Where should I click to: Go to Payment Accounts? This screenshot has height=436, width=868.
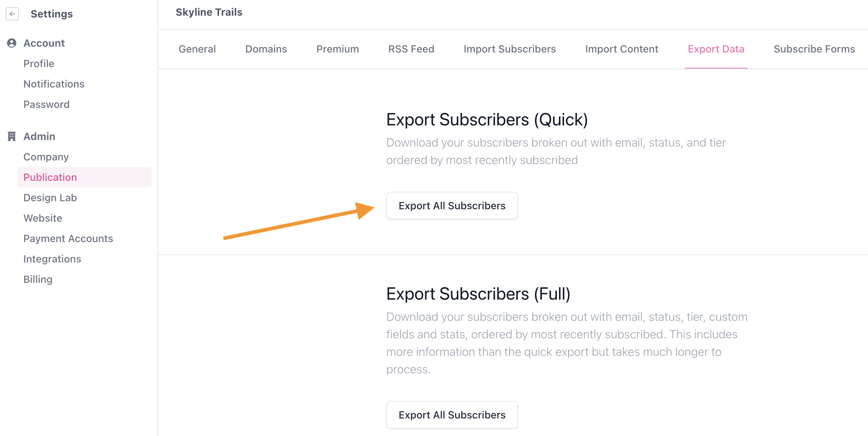(68, 238)
